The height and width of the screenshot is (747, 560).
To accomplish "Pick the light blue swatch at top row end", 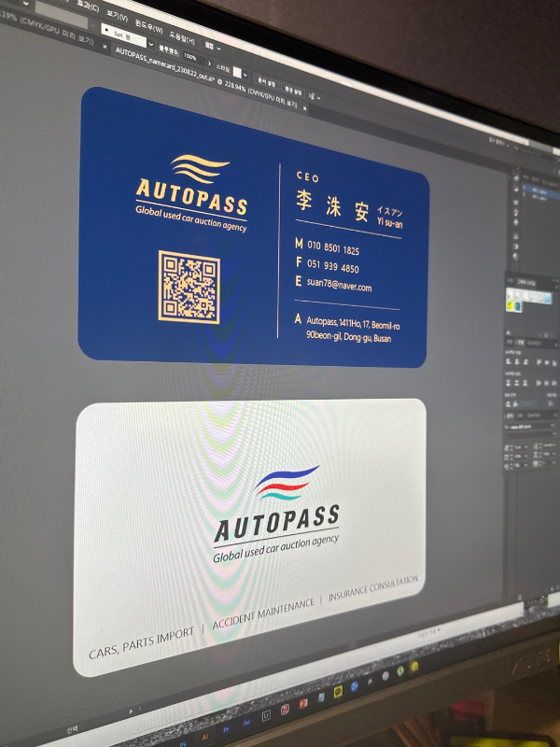I will (548, 298).
